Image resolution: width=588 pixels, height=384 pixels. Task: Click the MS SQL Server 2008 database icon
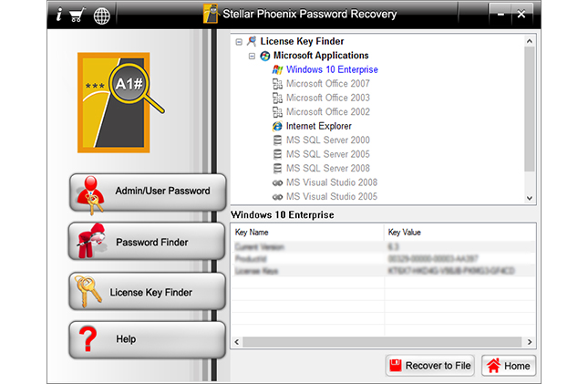(x=277, y=169)
